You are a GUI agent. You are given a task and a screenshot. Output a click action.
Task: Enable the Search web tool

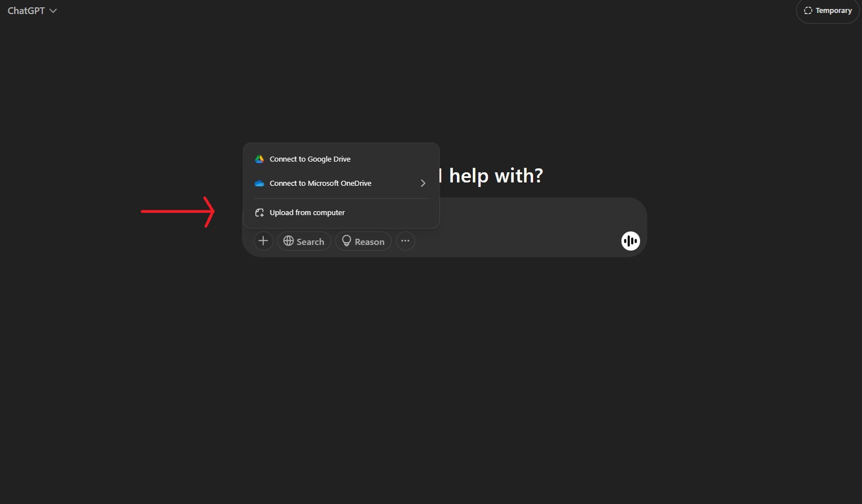(304, 241)
